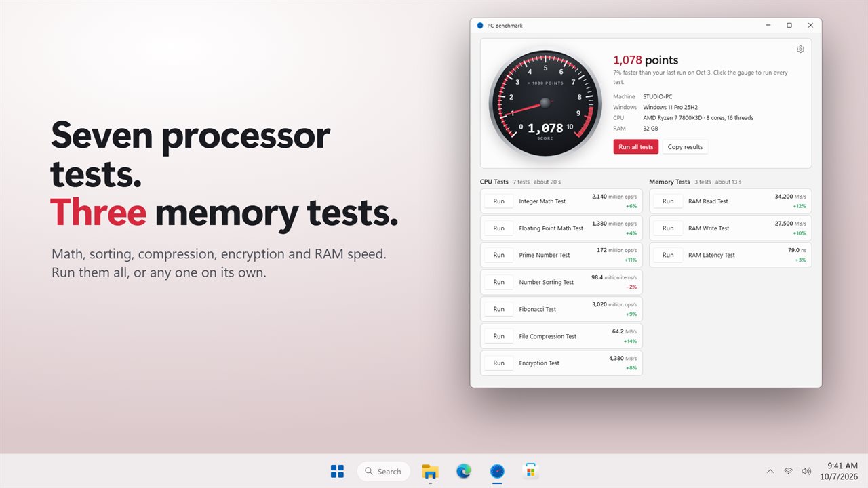Open the volume speaker tray icon
Viewport: 868px width, 488px height.
coord(806,471)
